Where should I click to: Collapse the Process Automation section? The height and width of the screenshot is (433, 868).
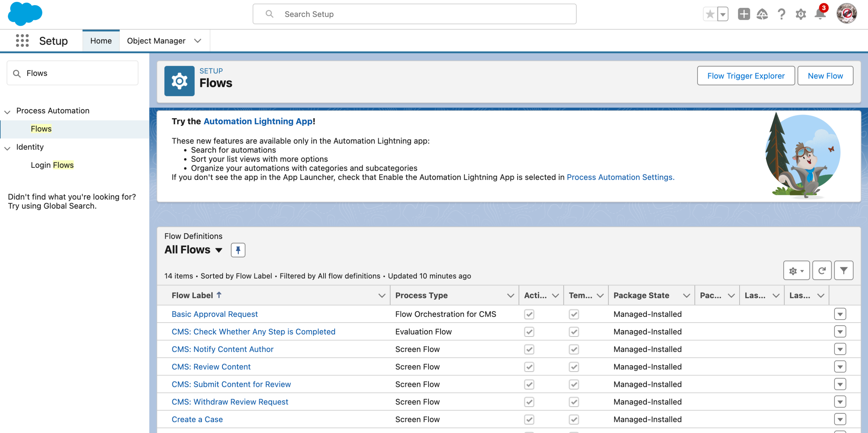(x=8, y=111)
